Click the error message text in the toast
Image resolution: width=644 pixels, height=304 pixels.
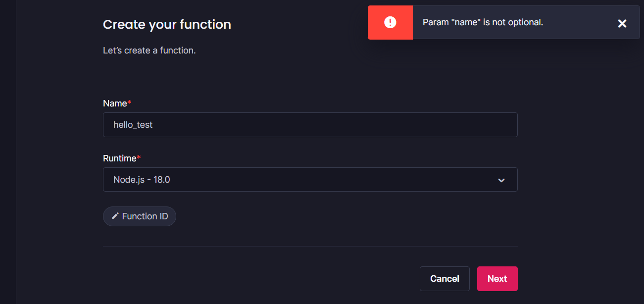[483, 22]
